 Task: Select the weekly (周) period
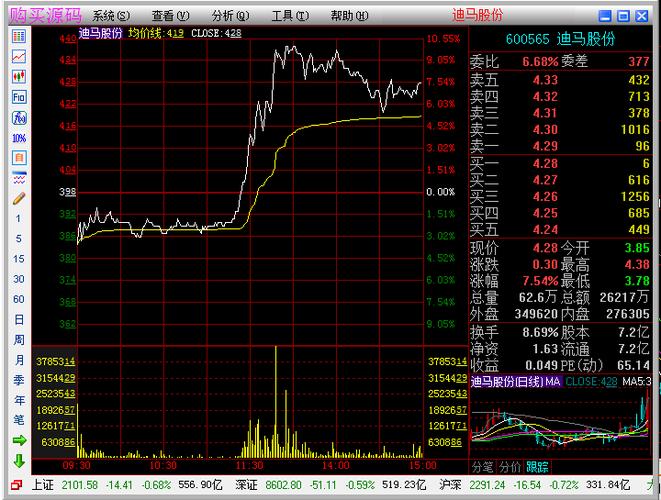click(x=19, y=340)
